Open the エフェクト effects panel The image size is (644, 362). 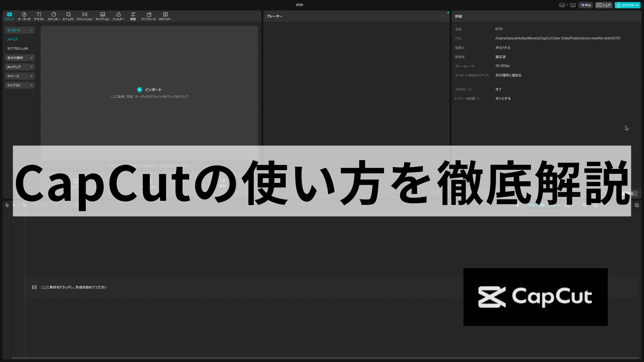click(68, 16)
